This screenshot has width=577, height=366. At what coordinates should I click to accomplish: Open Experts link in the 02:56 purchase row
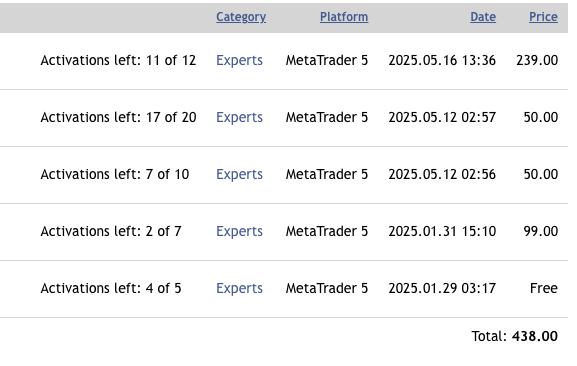click(239, 174)
